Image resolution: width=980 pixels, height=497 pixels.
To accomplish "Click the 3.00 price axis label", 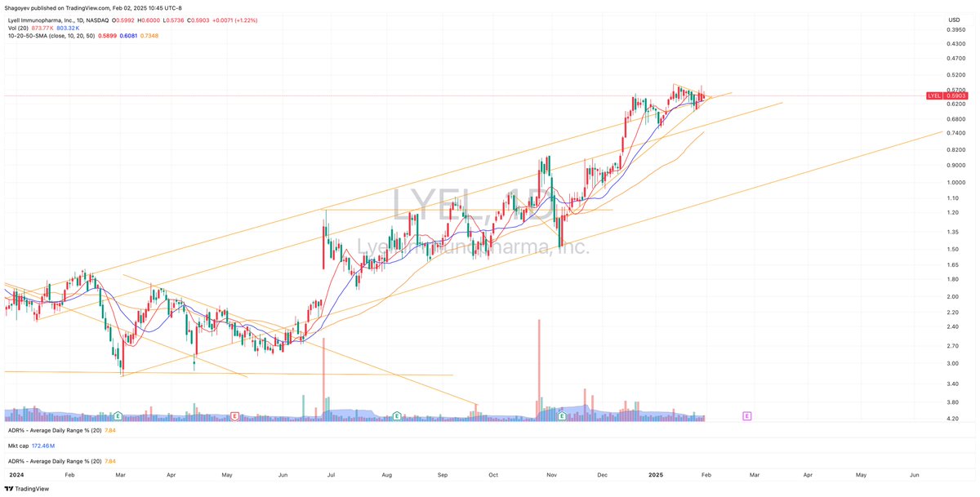I will (953, 363).
